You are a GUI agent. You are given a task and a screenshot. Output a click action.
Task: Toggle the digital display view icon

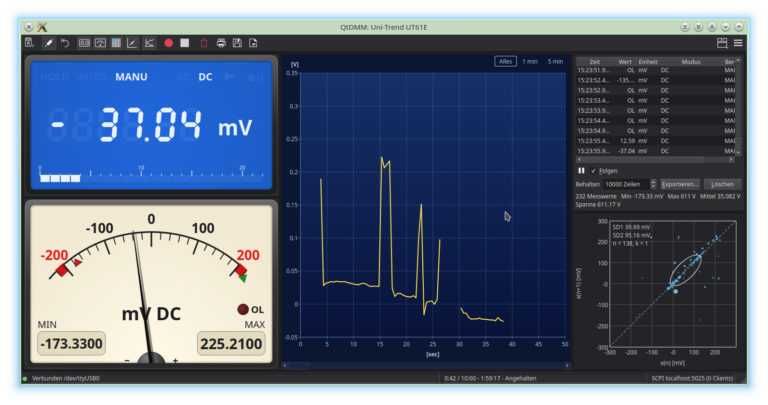[x=84, y=43]
